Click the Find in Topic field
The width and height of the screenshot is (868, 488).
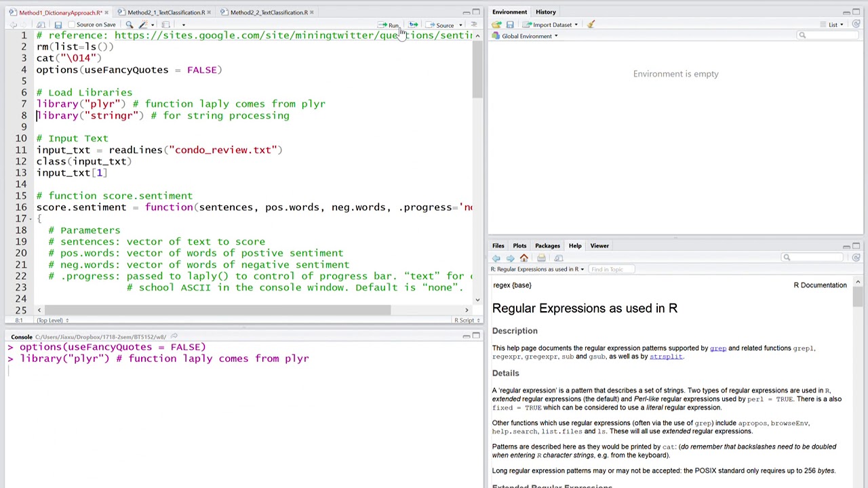click(612, 270)
